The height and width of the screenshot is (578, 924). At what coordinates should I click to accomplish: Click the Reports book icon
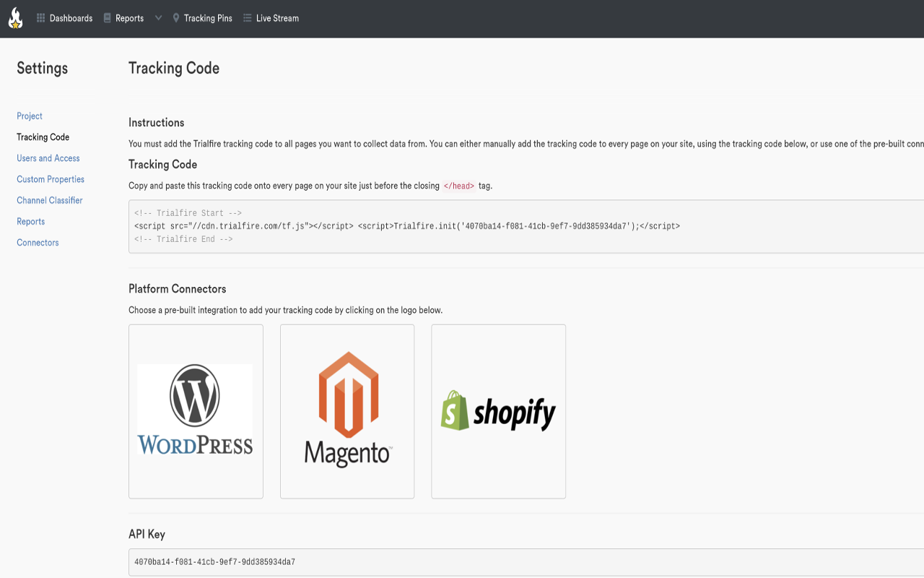click(x=108, y=18)
